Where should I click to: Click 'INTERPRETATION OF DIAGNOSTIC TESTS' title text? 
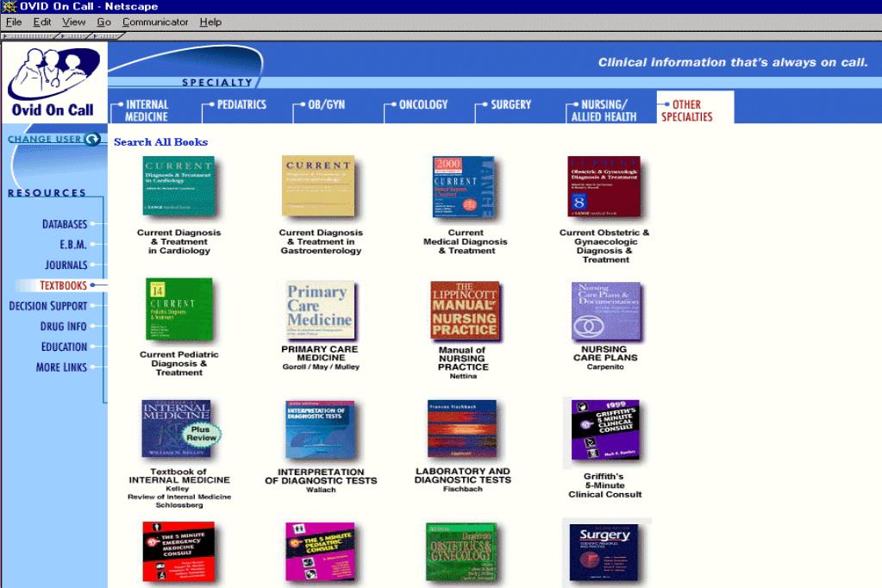321,476
